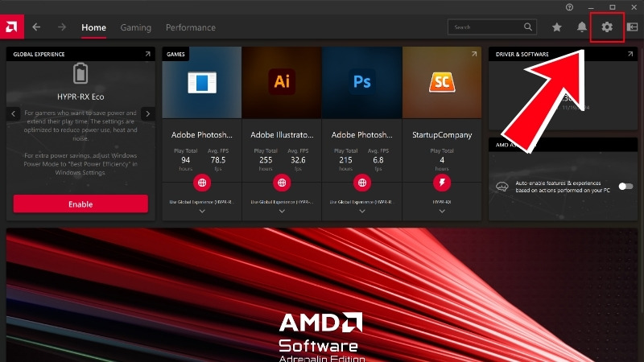Click the AMD logo icon

coord(11,27)
